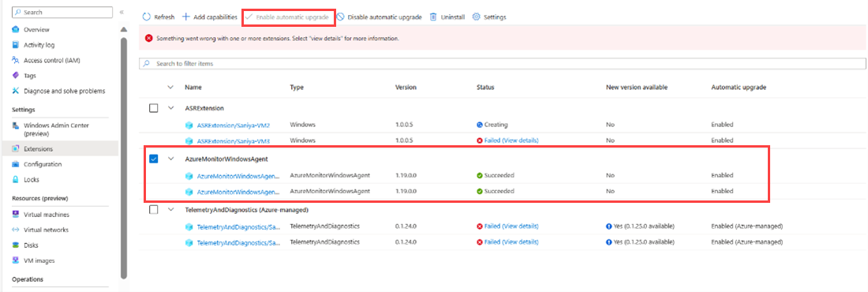The image size is (868, 292).
Task: Click the Refresh icon in toolbar
Action: (x=147, y=17)
